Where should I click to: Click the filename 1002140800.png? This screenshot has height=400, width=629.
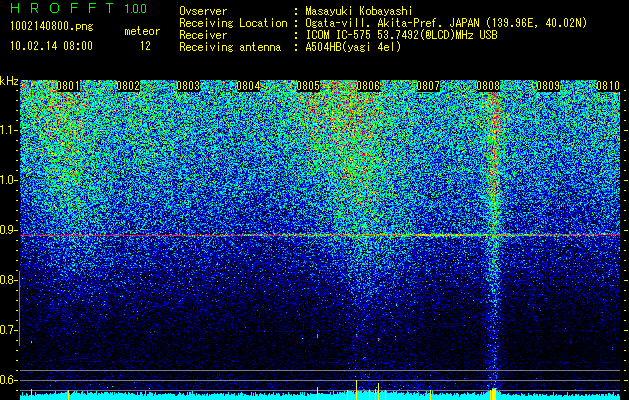(52, 27)
